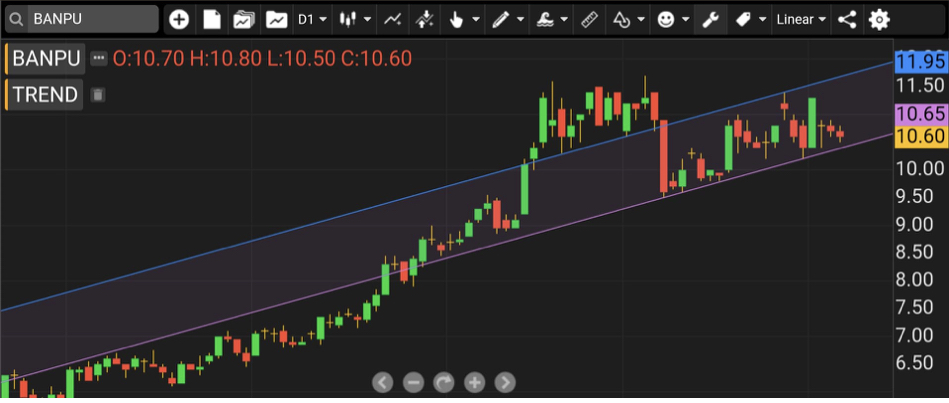Expand the emoji dropdown arrow
The width and height of the screenshot is (949, 403).
pos(686,19)
